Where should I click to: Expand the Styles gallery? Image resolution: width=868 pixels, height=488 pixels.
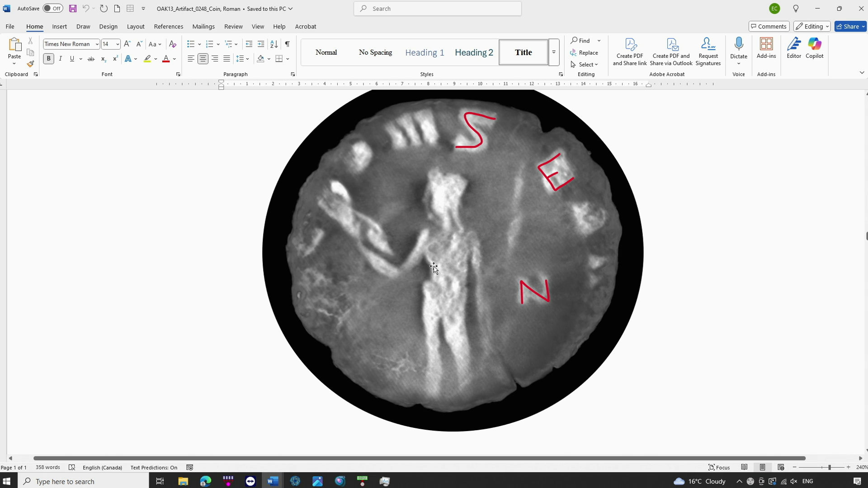554,52
